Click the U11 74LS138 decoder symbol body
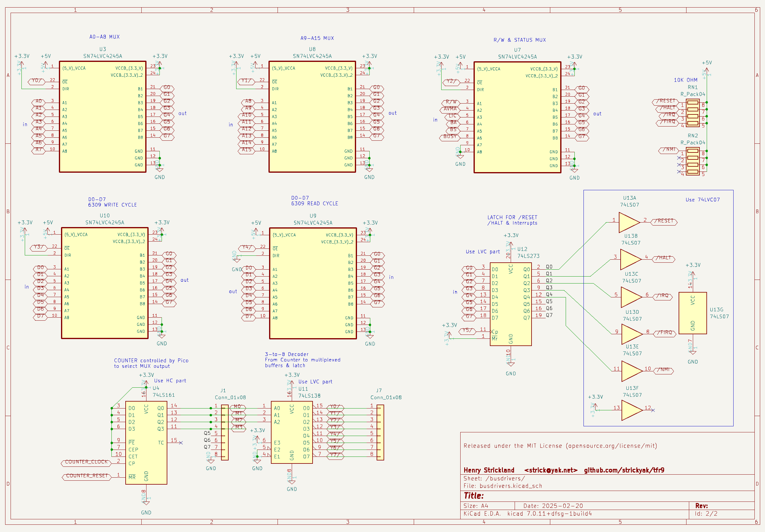This screenshot has width=765, height=532. pyautogui.click(x=291, y=432)
